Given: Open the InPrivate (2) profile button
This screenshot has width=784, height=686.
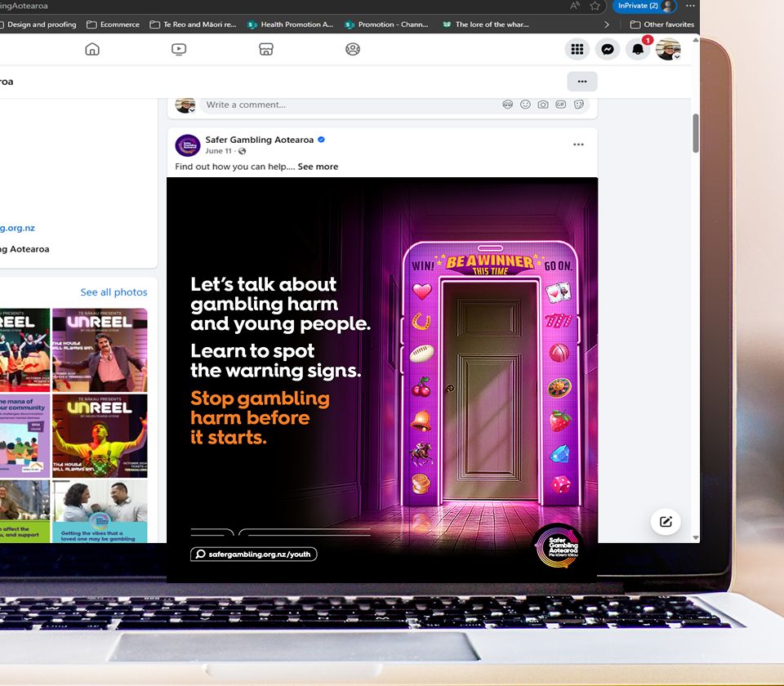Looking at the screenshot, I should click(x=645, y=6).
